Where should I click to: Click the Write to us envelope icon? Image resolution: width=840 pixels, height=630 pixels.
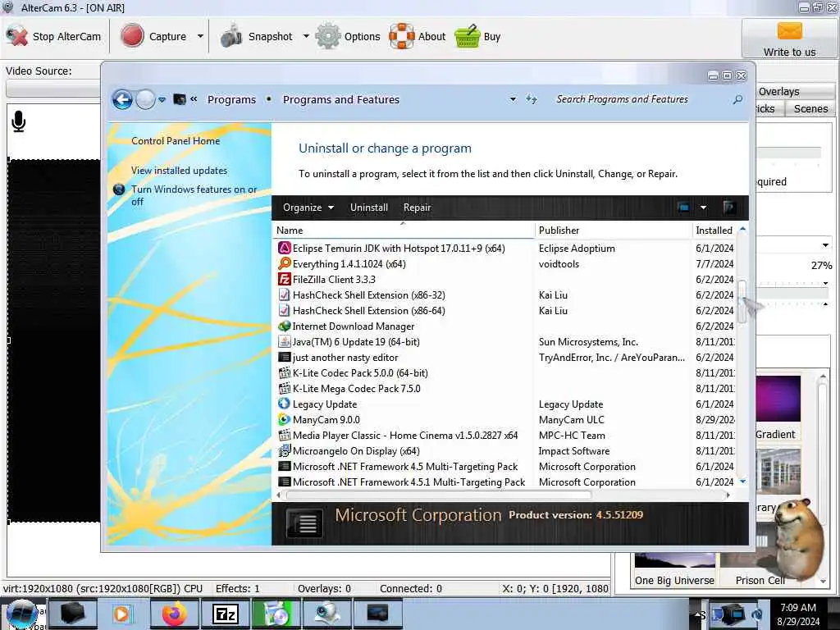click(789, 31)
